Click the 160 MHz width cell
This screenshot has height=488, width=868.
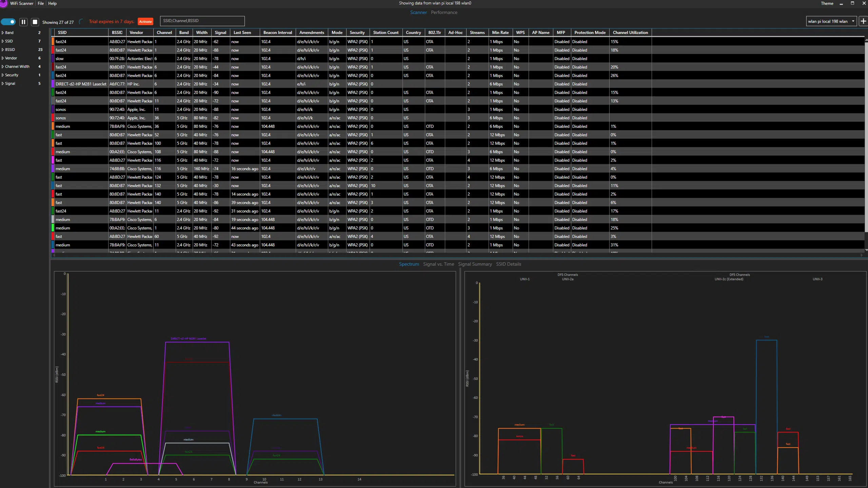point(202,169)
